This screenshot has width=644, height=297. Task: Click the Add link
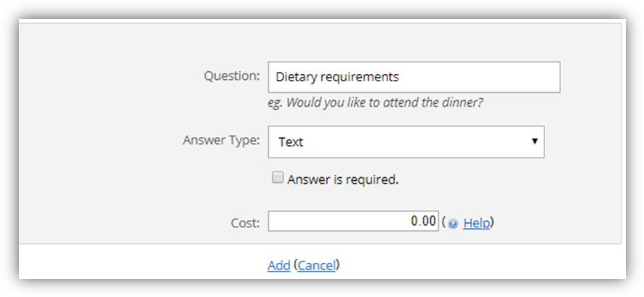coord(278,266)
